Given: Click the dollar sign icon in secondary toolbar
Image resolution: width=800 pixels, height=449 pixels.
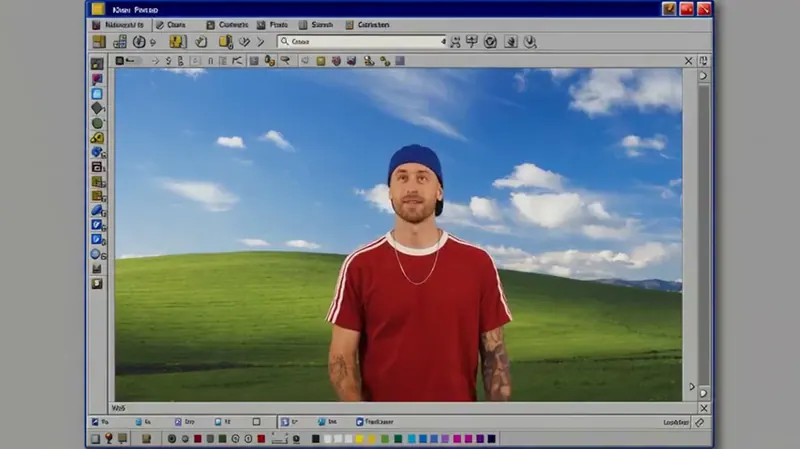Looking at the screenshot, I should point(168,61).
